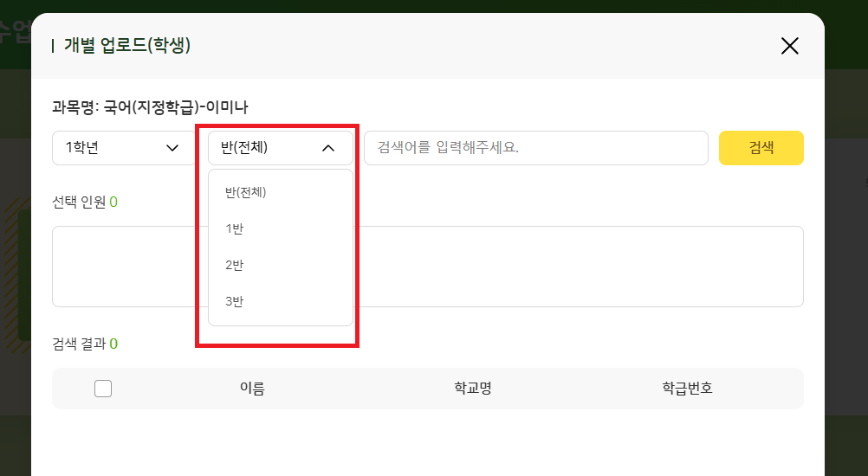Click the 개별 업로드(학생) dialog title
The width and height of the screenshot is (868, 476).
point(126,46)
